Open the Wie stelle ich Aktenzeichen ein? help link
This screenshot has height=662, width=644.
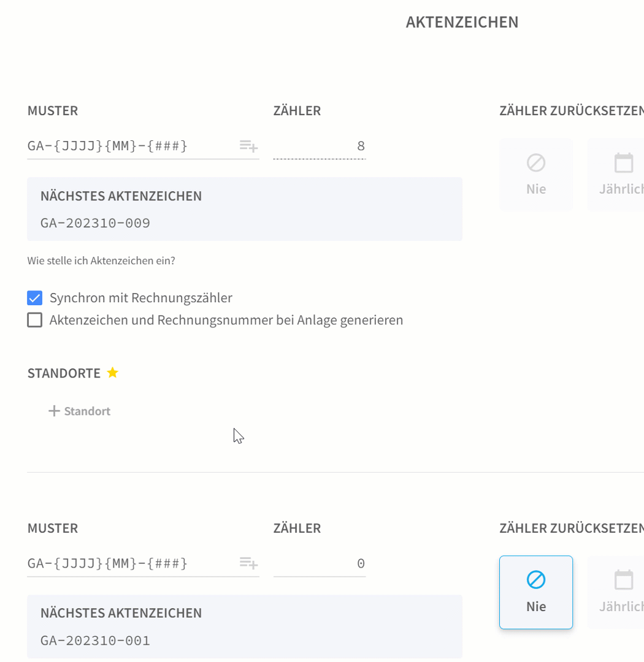click(101, 261)
